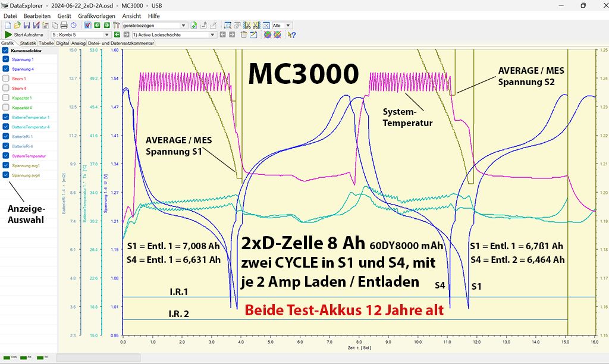Click the edit note pencil icon
Viewport: 609px width, 364px height.
[x=253, y=34]
